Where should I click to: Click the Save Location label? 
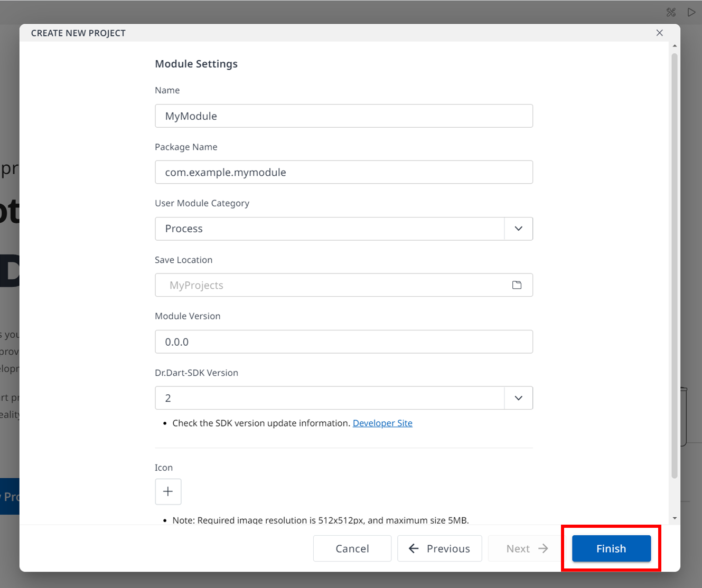coord(183,260)
